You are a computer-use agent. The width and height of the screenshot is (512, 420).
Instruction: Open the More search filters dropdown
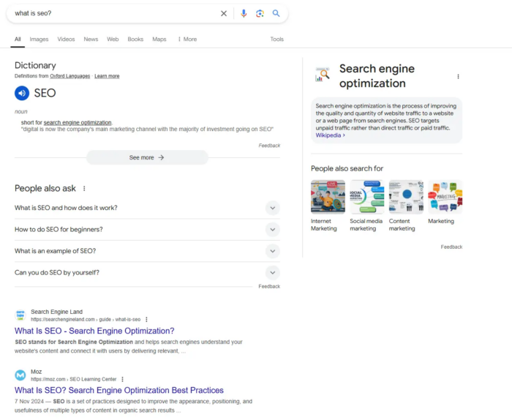(x=187, y=40)
